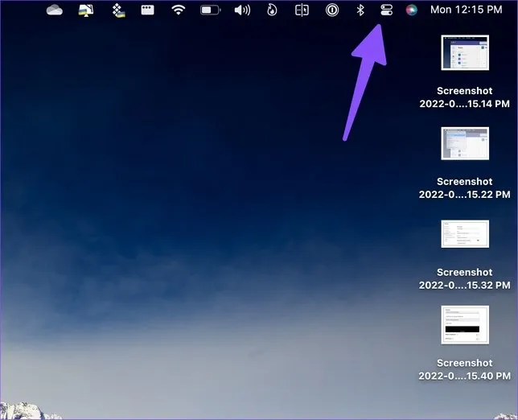This screenshot has height=420, width=518.
Task: Open the Dropbox menu bar icon
Action: pyautogui.click(x=117, y=10)
